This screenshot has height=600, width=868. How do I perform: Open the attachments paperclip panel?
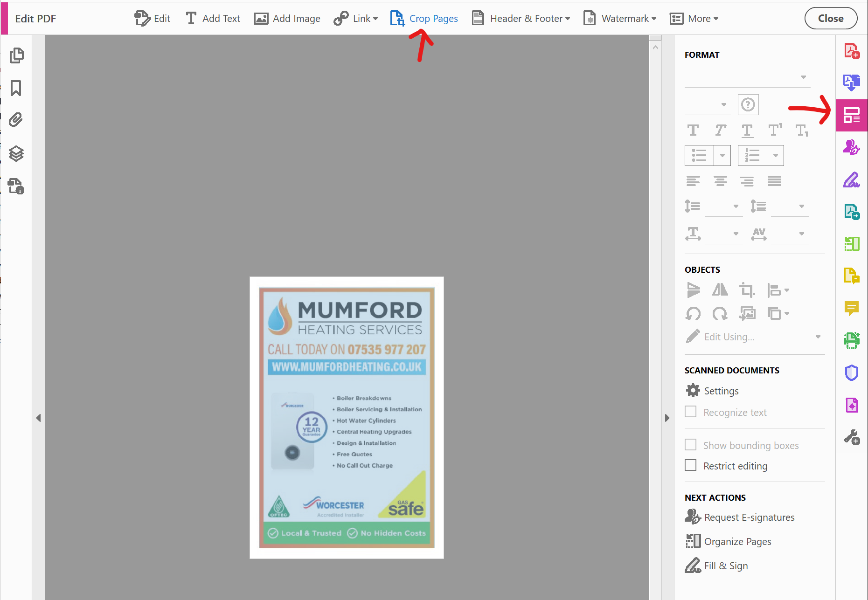click(x=16, y=120)
